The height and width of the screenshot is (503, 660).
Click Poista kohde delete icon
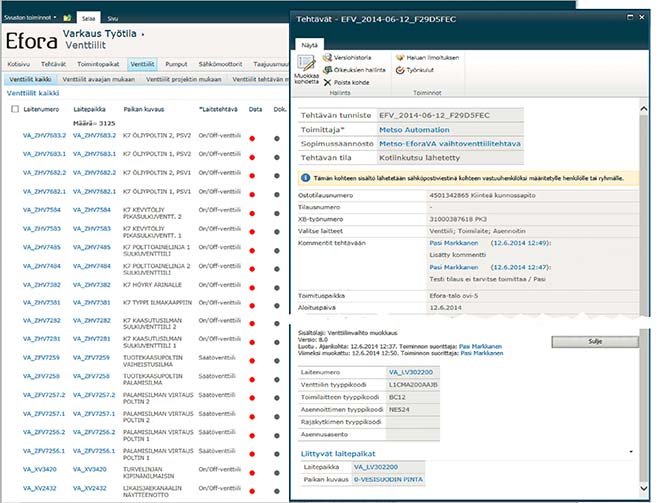pos(348,82)
